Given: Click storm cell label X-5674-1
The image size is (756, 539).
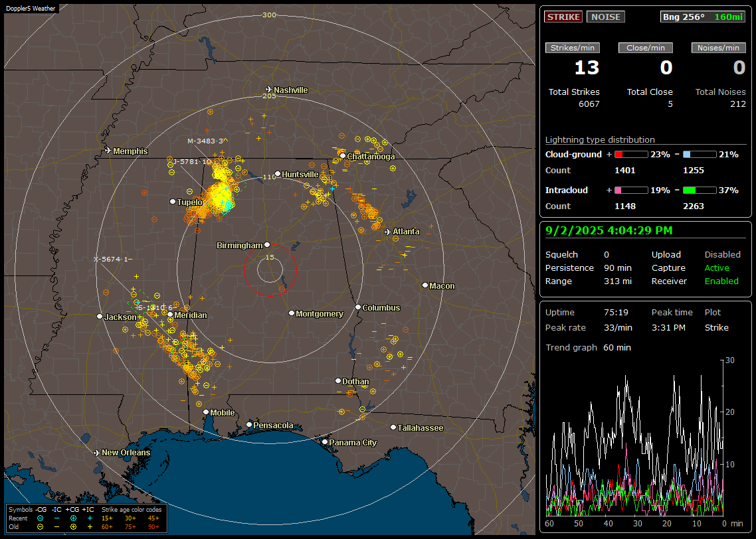Looking at the screenshot, I should pyautogui.click(x=111, y=259).
